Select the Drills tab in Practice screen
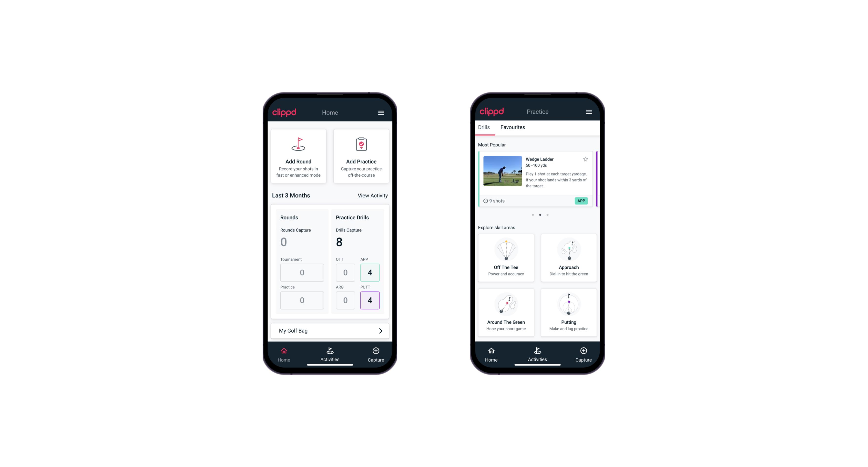The image size is (868, 467). (x=483, y=127)
